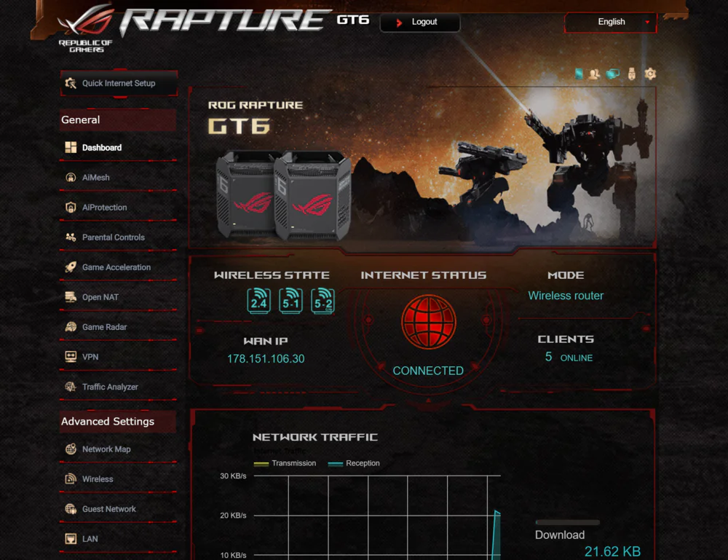Click the 5-1 GHz wireless band icon
Screen dimensions: 728x560
[x=291, y=301]
